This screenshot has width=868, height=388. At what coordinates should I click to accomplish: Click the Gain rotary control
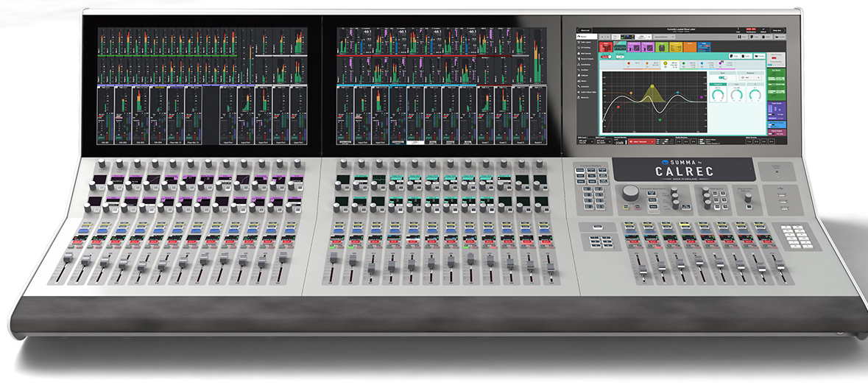point(737,95)
